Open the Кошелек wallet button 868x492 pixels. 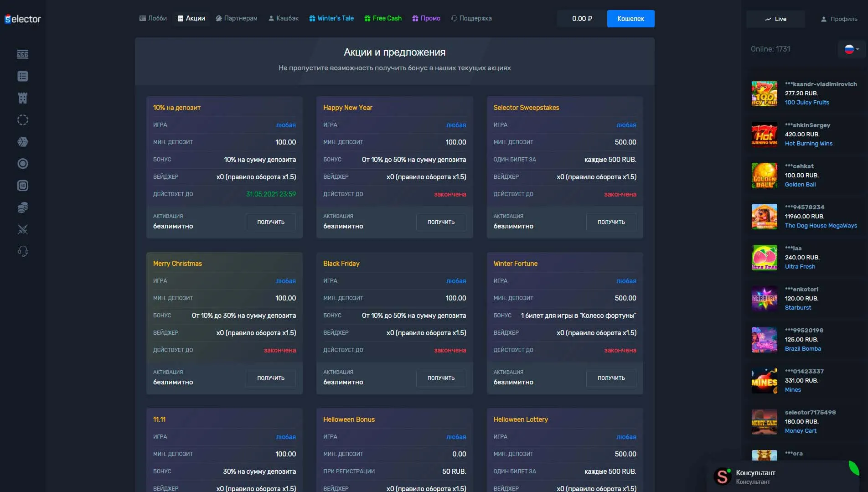(x=631, y=19)
